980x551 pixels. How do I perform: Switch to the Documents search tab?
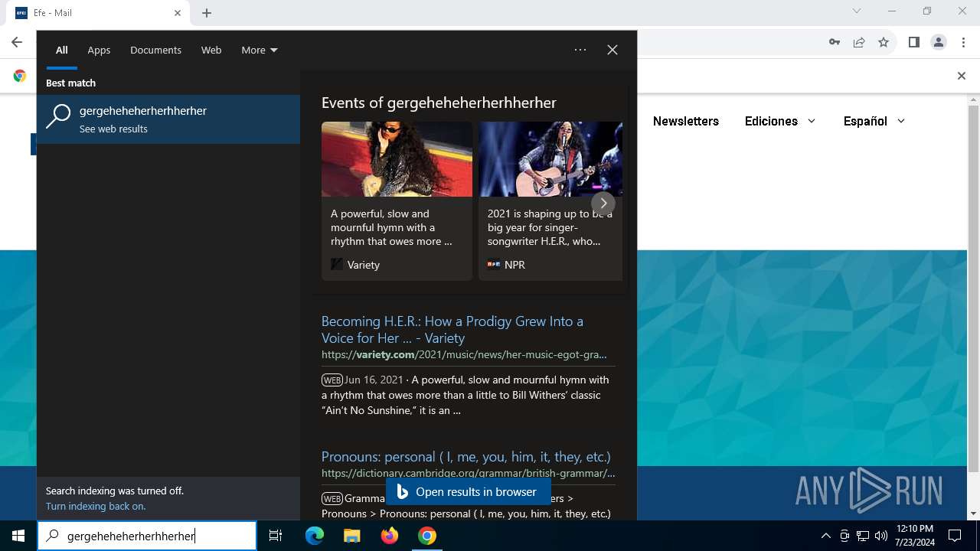click(x=155, y=50)
